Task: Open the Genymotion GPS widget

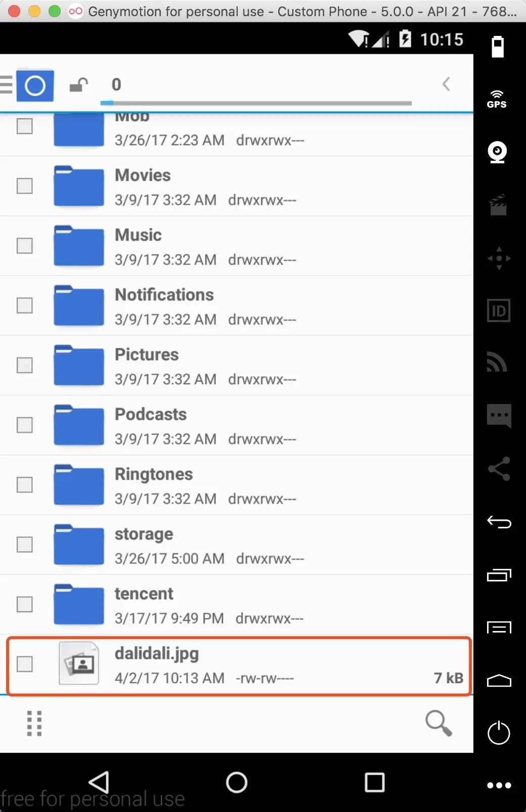Action: 497,99
